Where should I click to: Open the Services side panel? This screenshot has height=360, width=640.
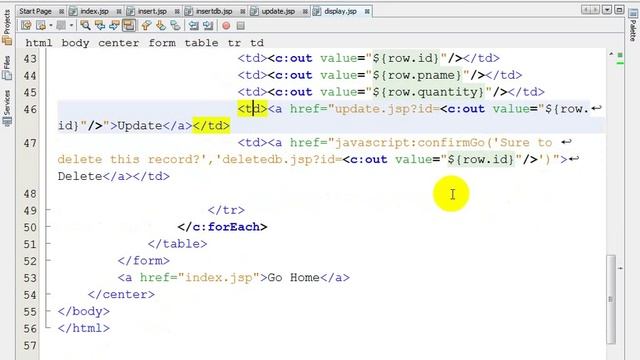[7, 108]
